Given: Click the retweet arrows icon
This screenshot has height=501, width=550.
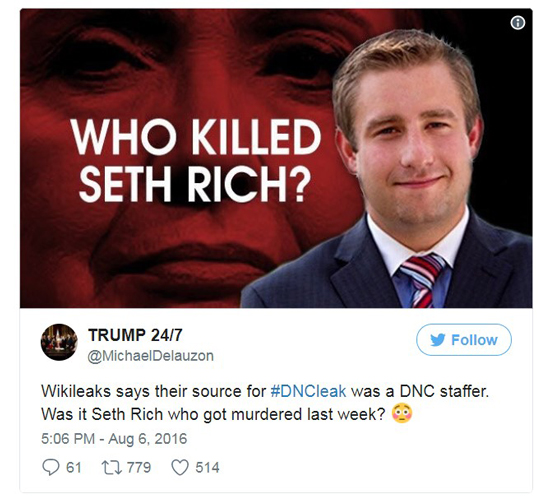Looking at the screenshot, I should [x=112, y=467].
